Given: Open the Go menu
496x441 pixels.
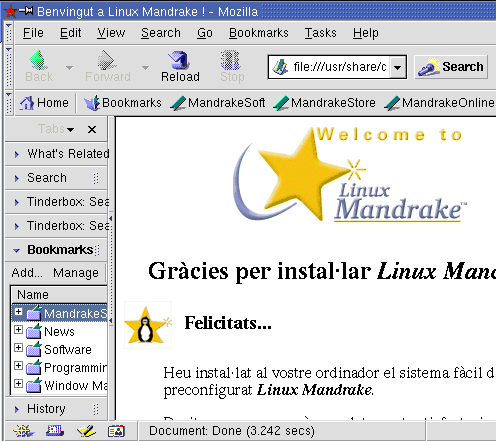Looking at the screenshot, I should point(205,33).
